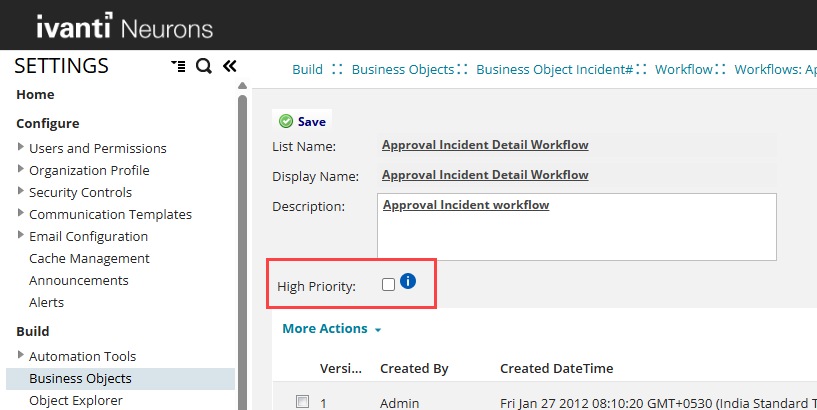Click the Description text area
Viewport: 817px width, 410px height.
click(x=577, y=227)
